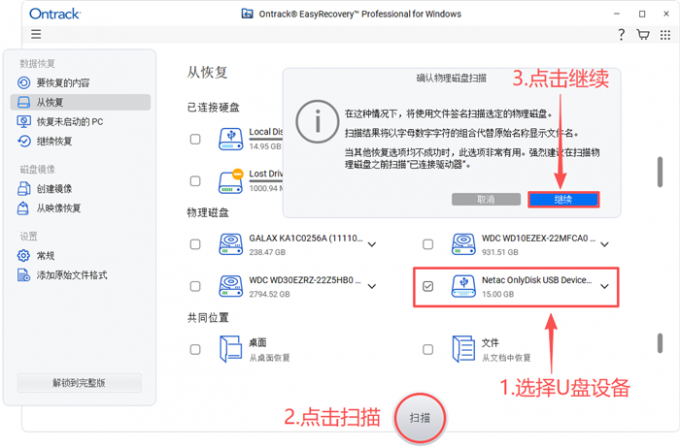This screenshot has height=447, width=680.
Task: Open the help question mark
Action: pyautogui.click(x=621, y=34)
